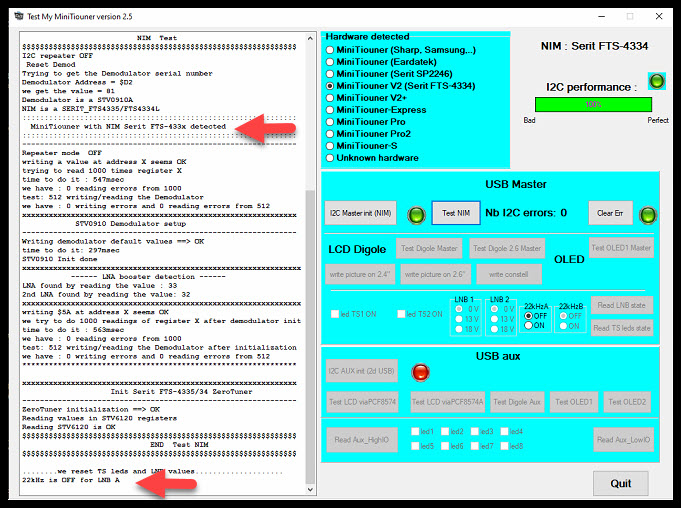681x508 pixels.
Task: Check the led7 checkbox
Action: point(475,446)
